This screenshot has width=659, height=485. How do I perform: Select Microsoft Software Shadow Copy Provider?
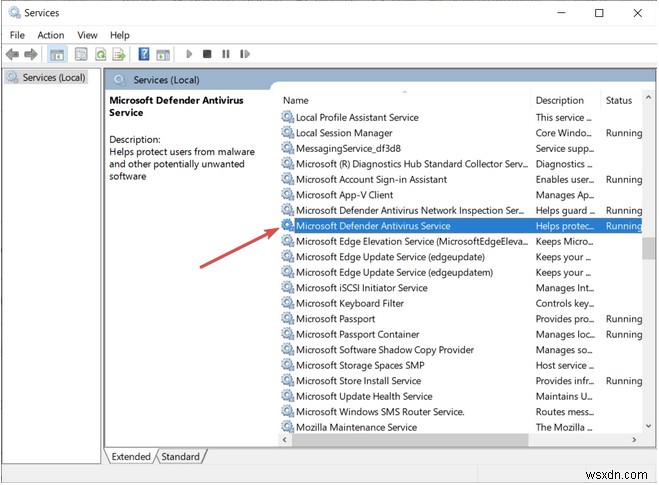point(461,351)
